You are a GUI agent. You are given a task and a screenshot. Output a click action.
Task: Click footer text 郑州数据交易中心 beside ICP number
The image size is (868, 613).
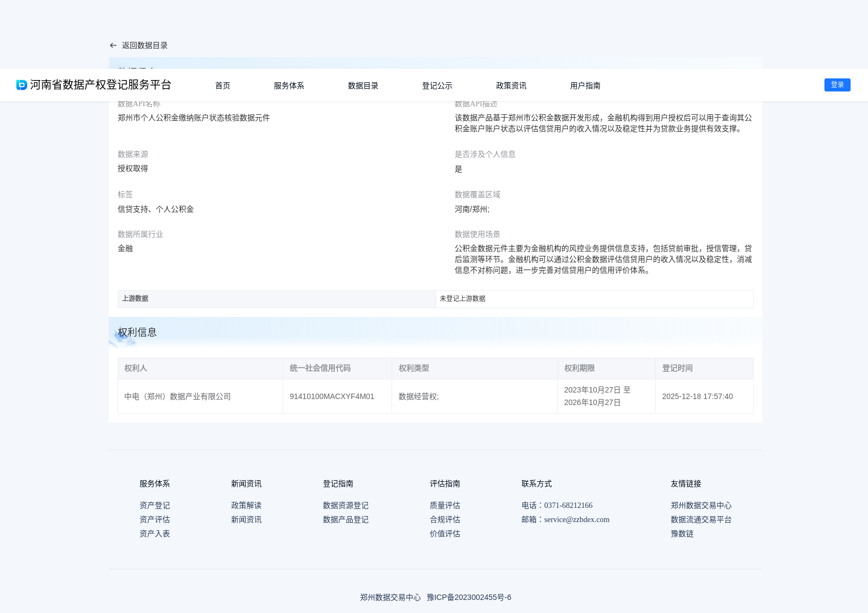pyautogui.click(x=390, y=598)
